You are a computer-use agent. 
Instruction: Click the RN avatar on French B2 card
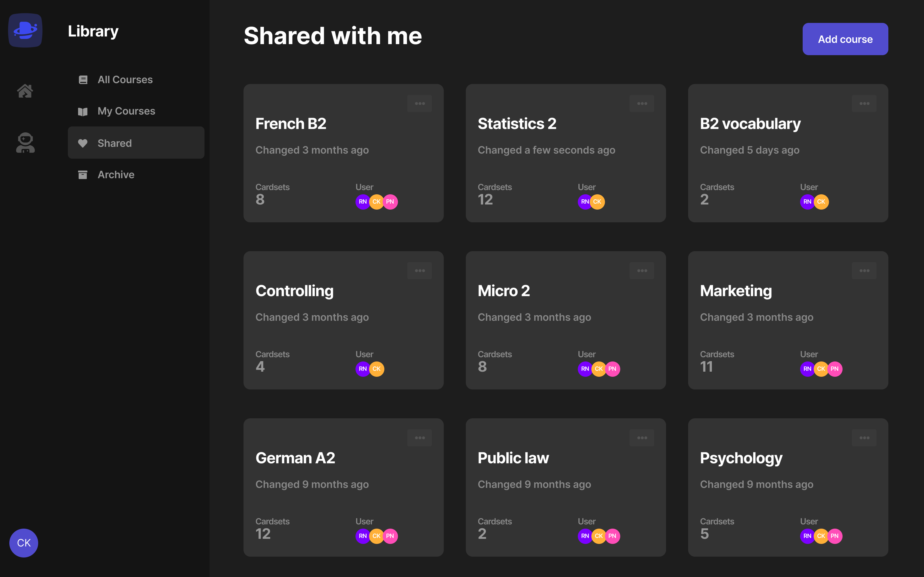(362, 201)
